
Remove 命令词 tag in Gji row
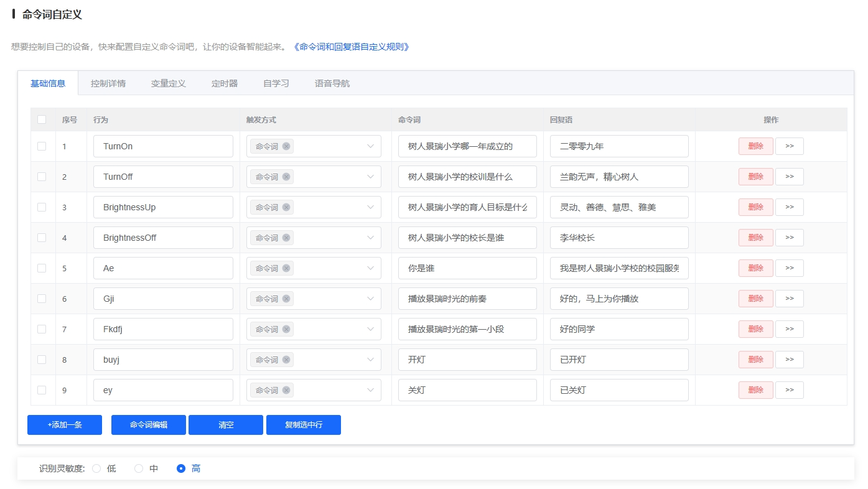coord(286,299)
